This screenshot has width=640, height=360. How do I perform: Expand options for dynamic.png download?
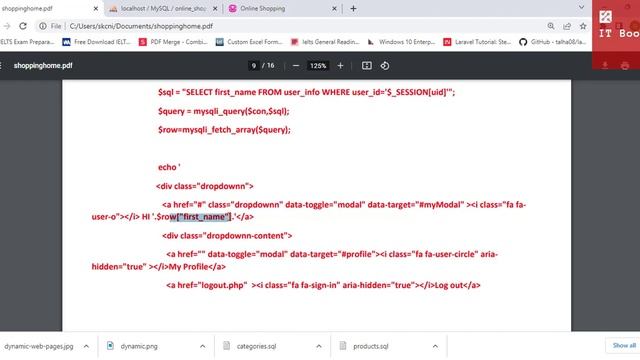pyautogui.click(x=202, y=346)
